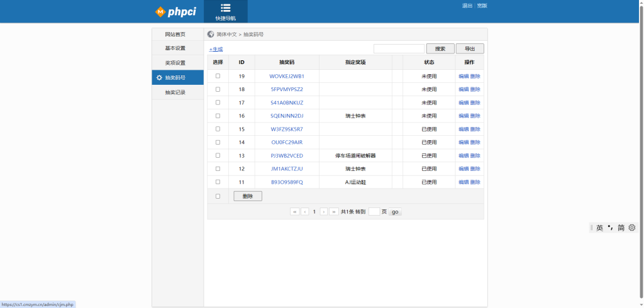The height and width of the screenshot is (308, 644).
Task: Switch to 抽奖记录 in the sidebar
Action: [x=175, y=92]
